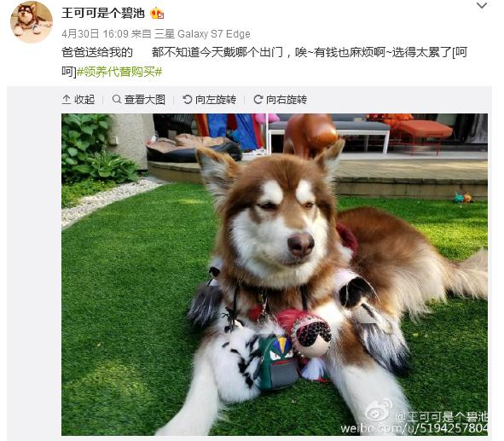The height and width of the screenshot is (441, 504).
Task: Click the @王可可是个碧池 watermark text
Action: [441, 417]
